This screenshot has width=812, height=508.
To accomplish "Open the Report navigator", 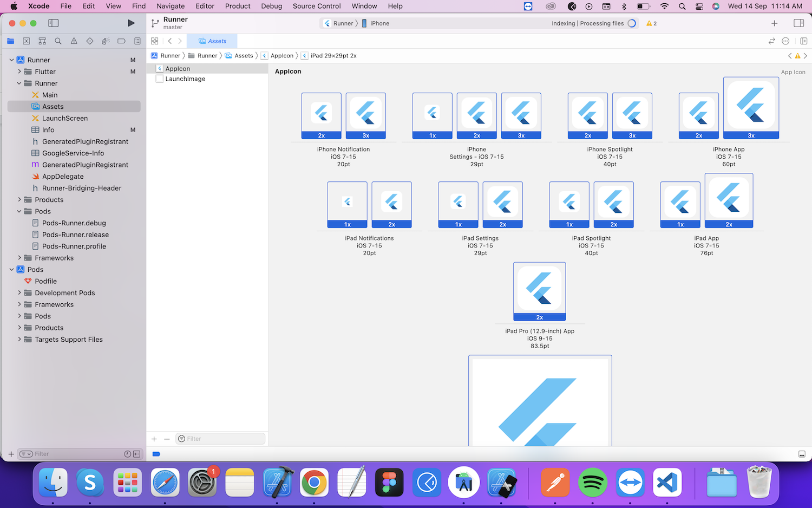I will coord(137,41).
